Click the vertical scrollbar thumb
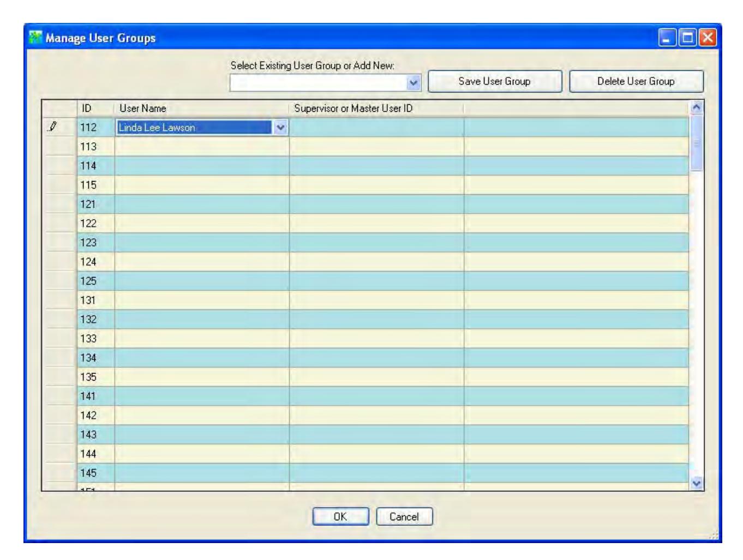Viewport: 743px width, 560px height. (x=697, y=143)
